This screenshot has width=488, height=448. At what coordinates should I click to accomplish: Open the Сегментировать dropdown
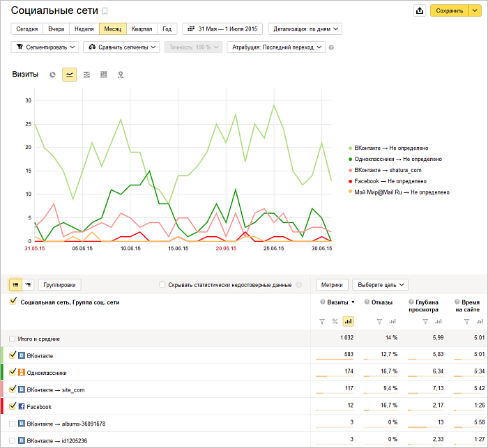click(45, 47)
